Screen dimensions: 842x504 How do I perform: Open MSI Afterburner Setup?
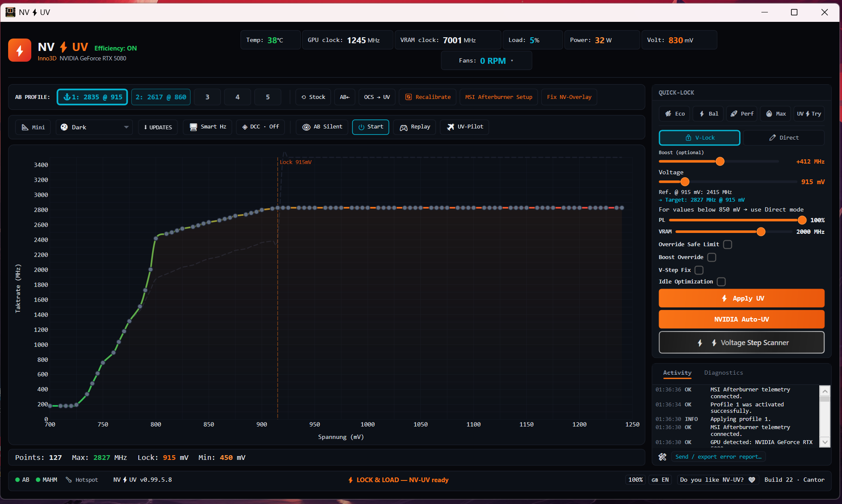[x=499, y=97]
